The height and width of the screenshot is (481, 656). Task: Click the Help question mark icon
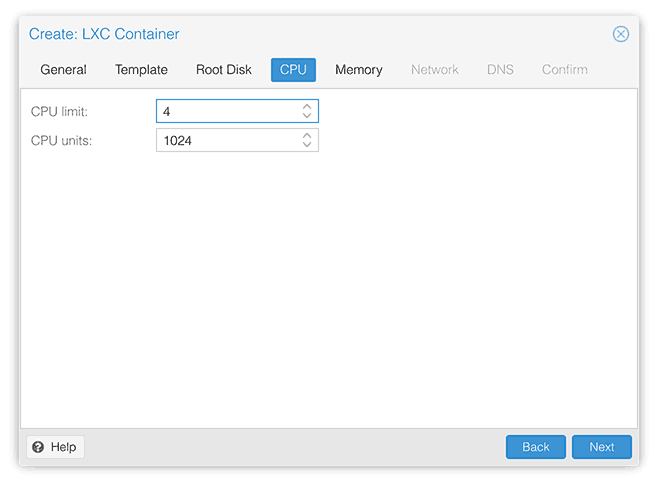(38, 447)
